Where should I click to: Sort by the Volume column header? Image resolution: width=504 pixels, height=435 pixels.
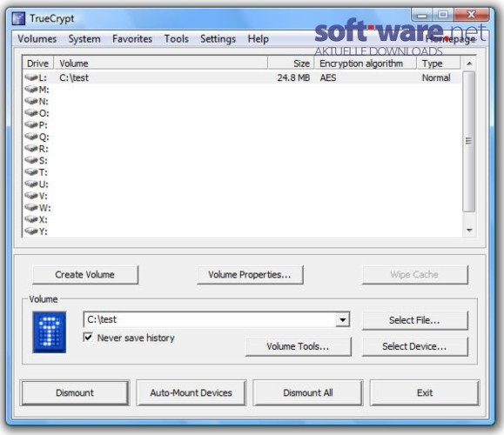coord(160,64)
